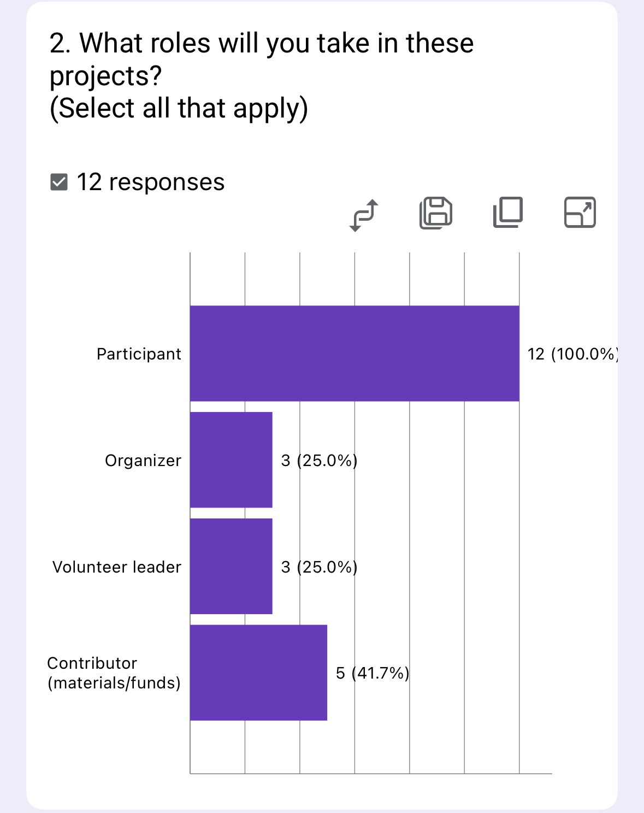Click the Participant axis label
This screenshot has height=813, width=644.
click(139, 354)
